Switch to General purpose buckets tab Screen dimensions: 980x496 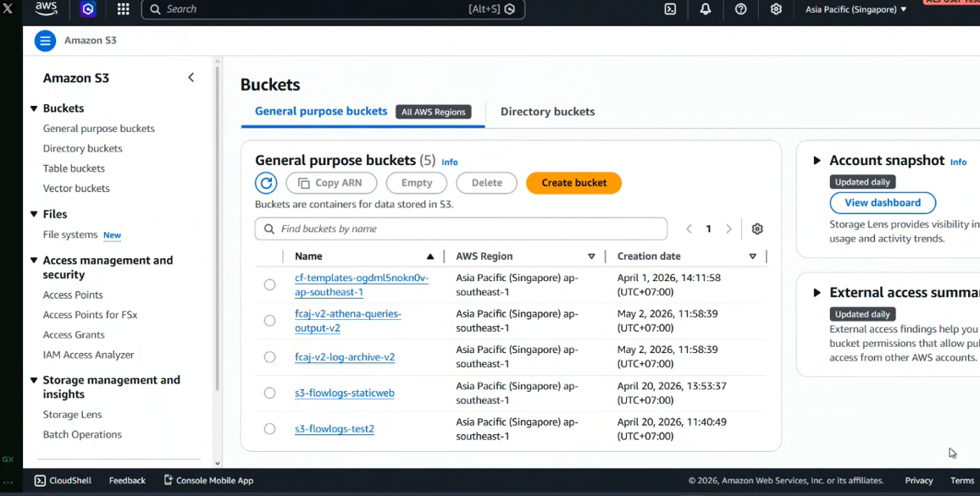[x=321, y=111]
